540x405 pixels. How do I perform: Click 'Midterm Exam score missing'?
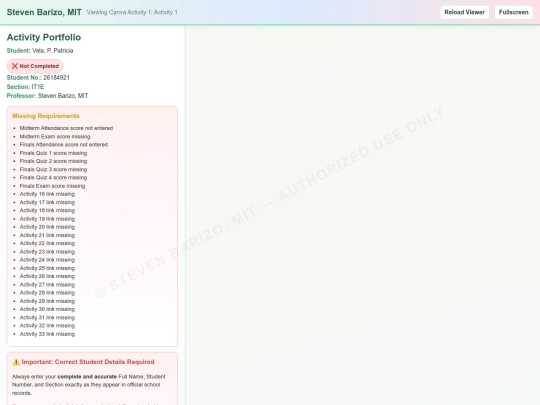tap(55, 136)
